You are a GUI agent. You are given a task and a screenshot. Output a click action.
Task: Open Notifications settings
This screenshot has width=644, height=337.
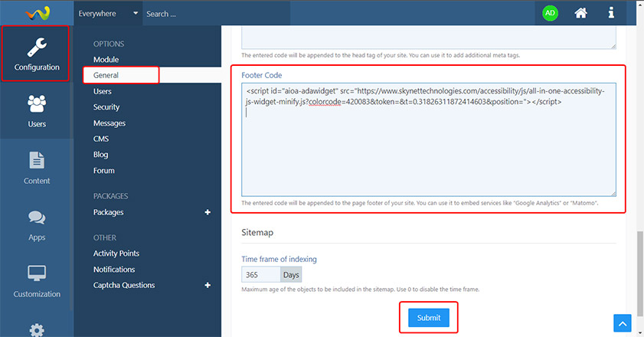click(x=114, y=269)
